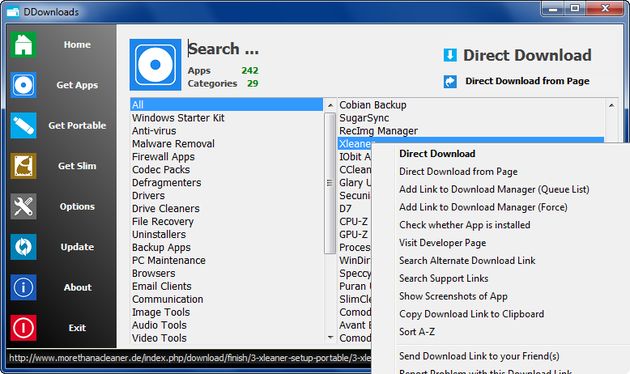Click the category list scroll down arrow
The height and width of the screenshot is (374, 630).
(x=330, y=337)
